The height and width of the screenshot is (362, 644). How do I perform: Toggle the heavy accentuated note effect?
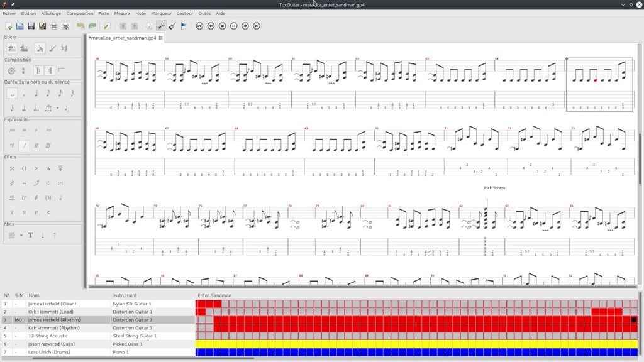pyautogui.click(x=48, y=168)
